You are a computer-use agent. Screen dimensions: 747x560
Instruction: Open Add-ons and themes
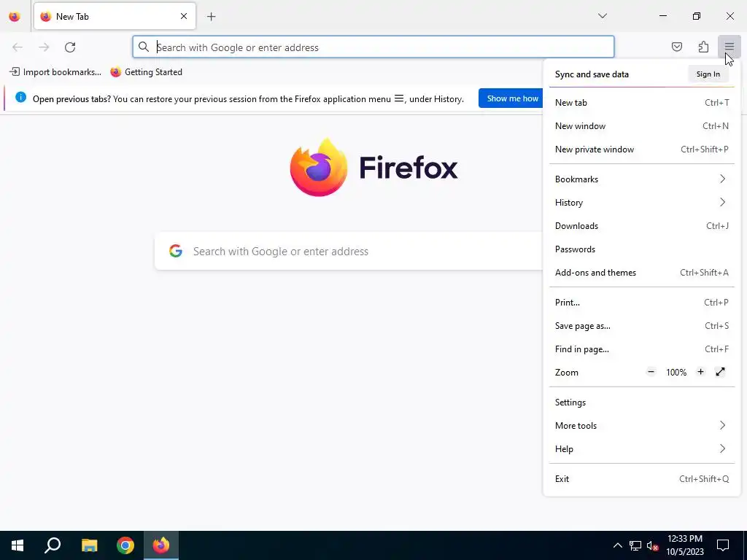point(642,273)
